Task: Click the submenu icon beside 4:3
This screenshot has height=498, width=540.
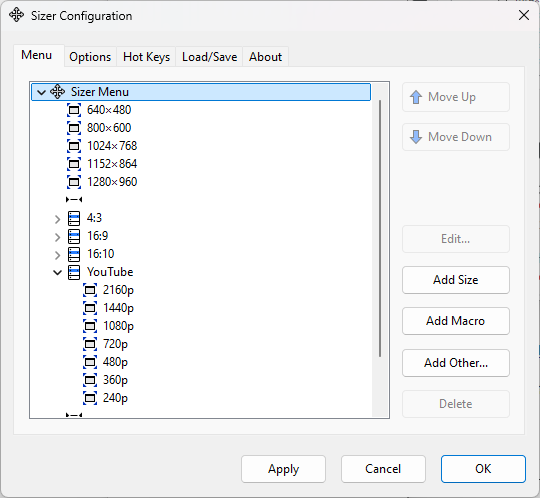Action: [x=74, y=218]
